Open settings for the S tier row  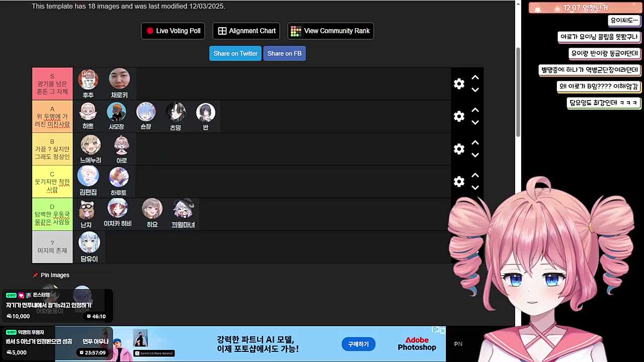[458, 83]
